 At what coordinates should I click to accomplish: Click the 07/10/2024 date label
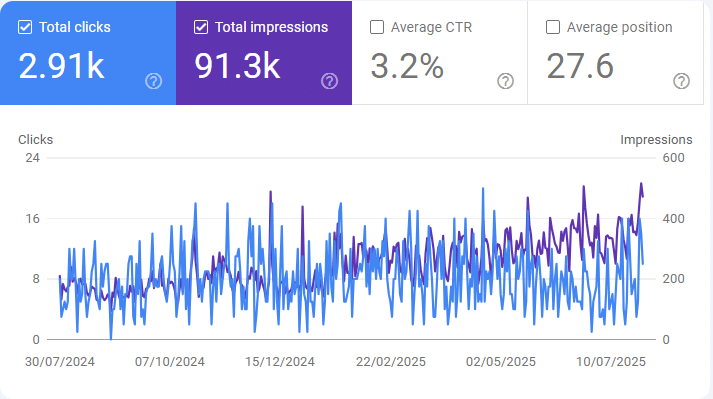[170, 362]
